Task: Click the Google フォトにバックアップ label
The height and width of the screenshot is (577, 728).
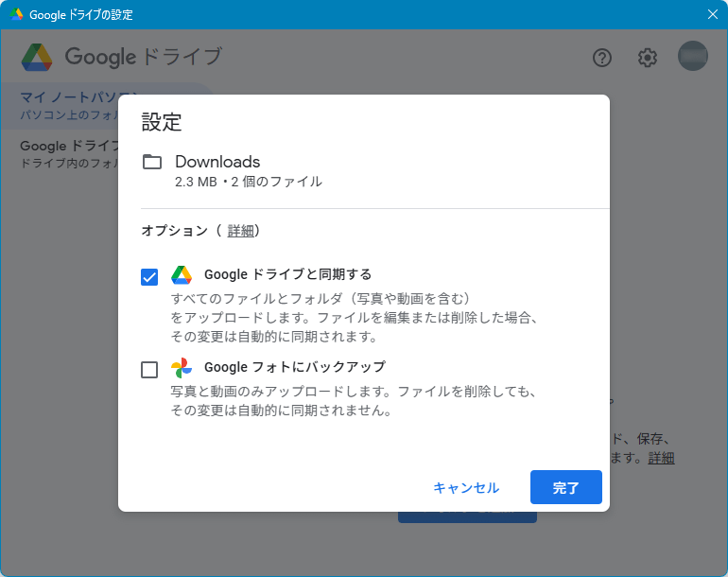Action: [x=295, y=367]
